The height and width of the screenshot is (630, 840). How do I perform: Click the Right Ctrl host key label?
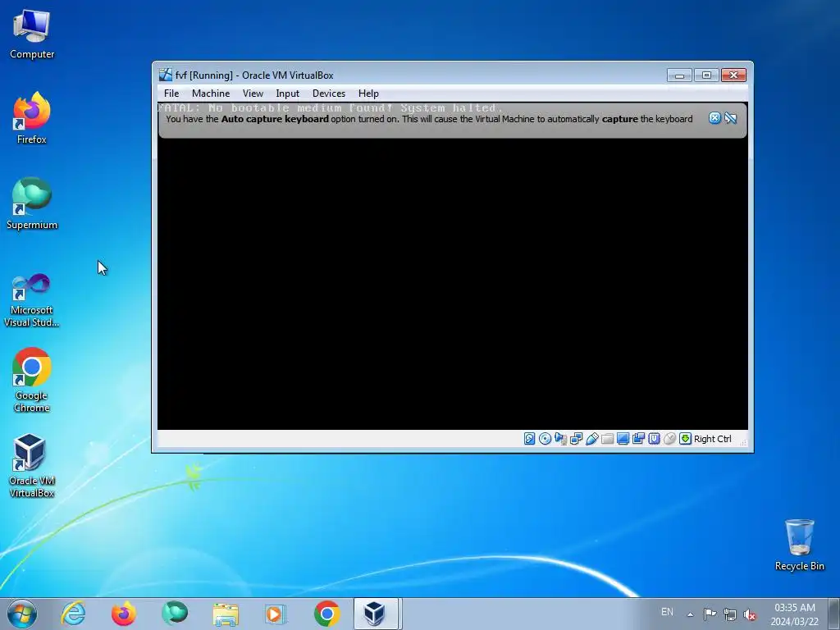[x=713, y=439]
